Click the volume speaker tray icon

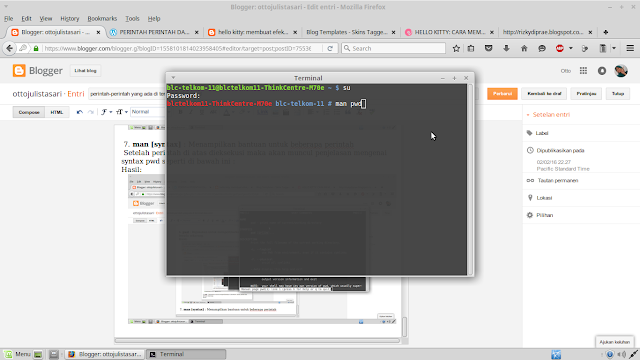622,354
